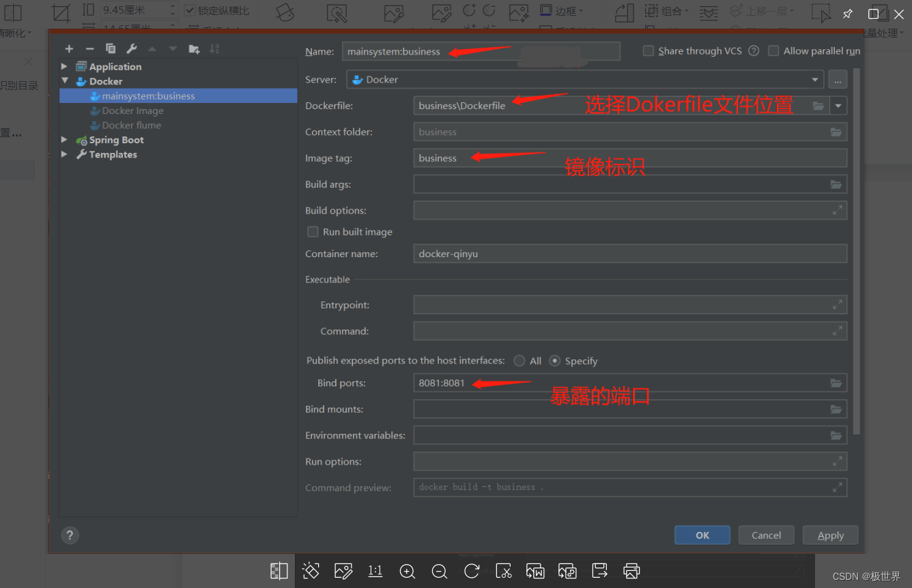Viewport: 912px width, 588px height.
Task: Open the picture edit tool in viewer toolbar
Action: coord(343,571)
